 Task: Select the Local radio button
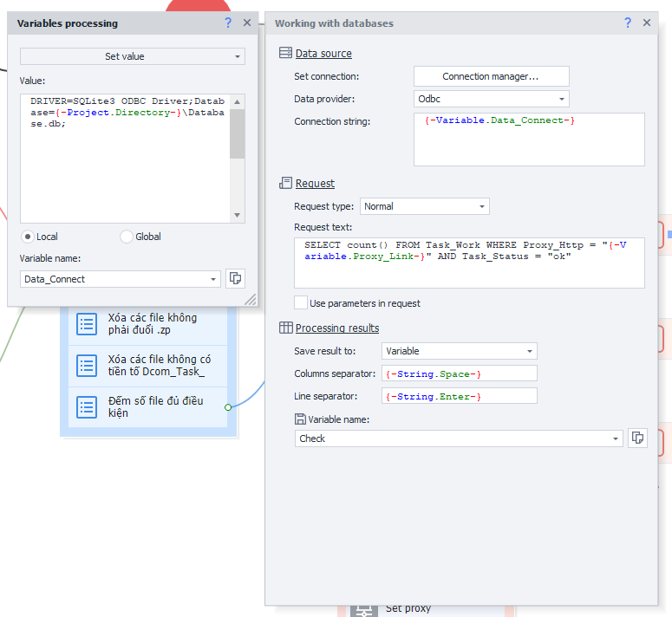click(28, 237)
